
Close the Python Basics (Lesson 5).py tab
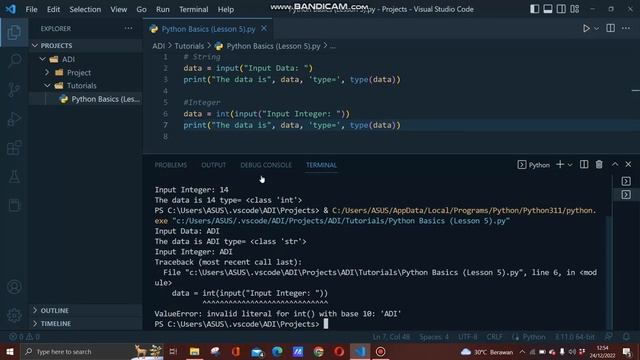pyautogui.click(x=264, y=29)
